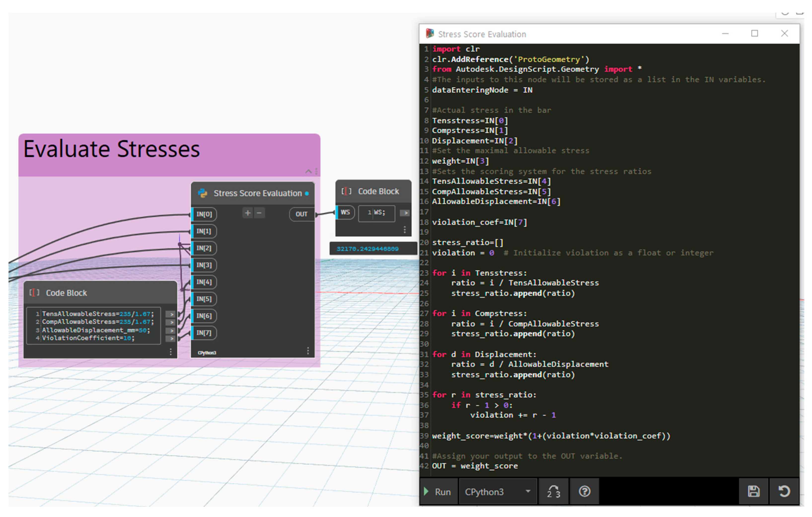Click the Run button in Python editor
This screenshot has width=812, height=517.
[x=439, y=492]
